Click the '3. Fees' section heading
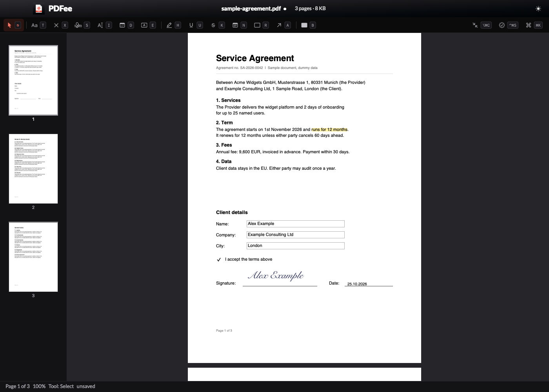Viewport: 549px width, 392px height. point(224,145)
